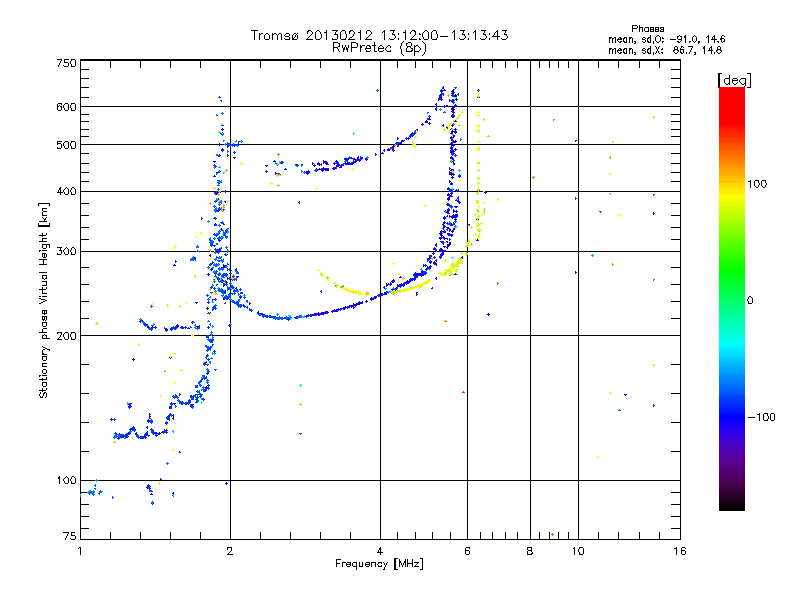
Task: Click the y-axis tick label "750"
Action: pyautogui.click(x=66, y=63)
